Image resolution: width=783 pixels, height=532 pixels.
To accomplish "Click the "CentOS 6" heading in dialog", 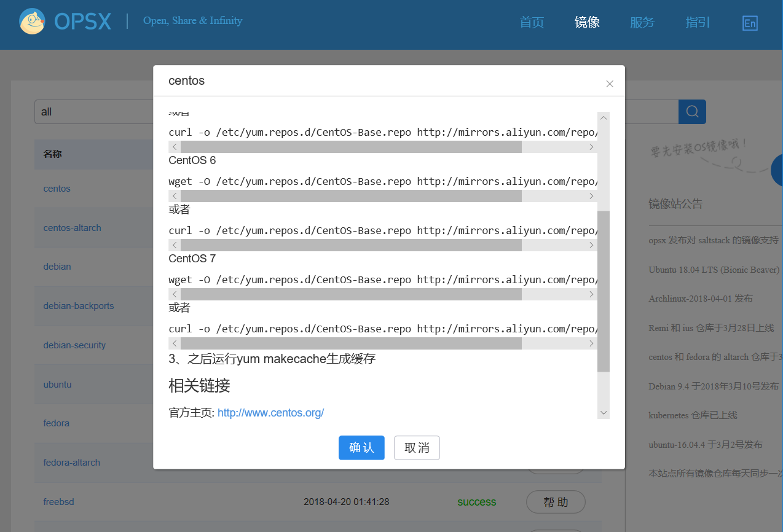I will tap(192, 160).
